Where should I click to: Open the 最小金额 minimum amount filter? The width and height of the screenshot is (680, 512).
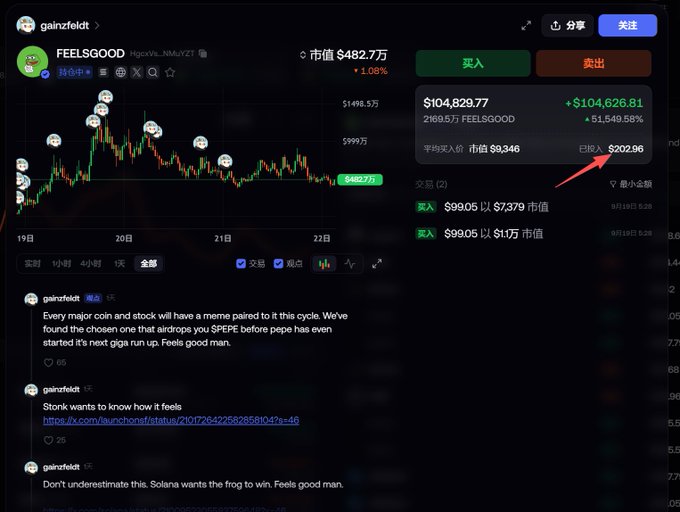pyautogui.click(x=631, y=184)
